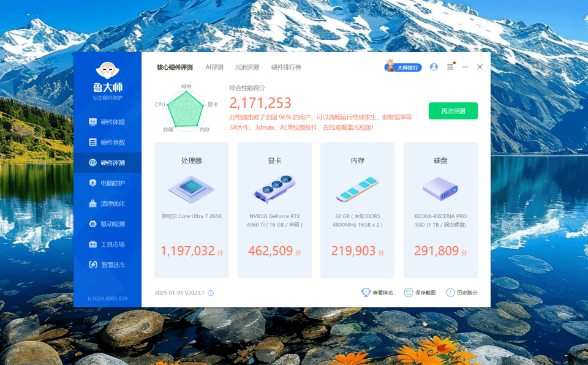Open 清理优化 from the sidebar
This screenshot has width=588, height=365.
(107, 203)
